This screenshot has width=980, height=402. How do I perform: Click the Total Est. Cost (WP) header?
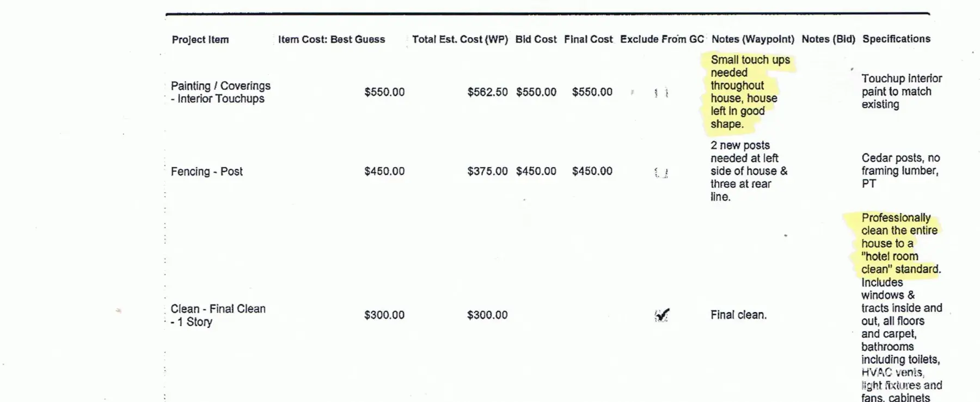460,39
